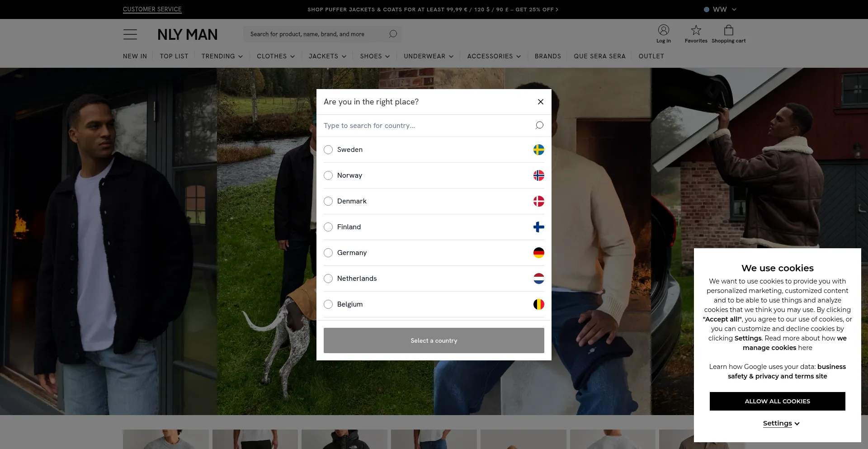The width and height of the screenshot is (868, 449).
Task: Choose the Germany radio option
Action: click(x=328, y=253)
